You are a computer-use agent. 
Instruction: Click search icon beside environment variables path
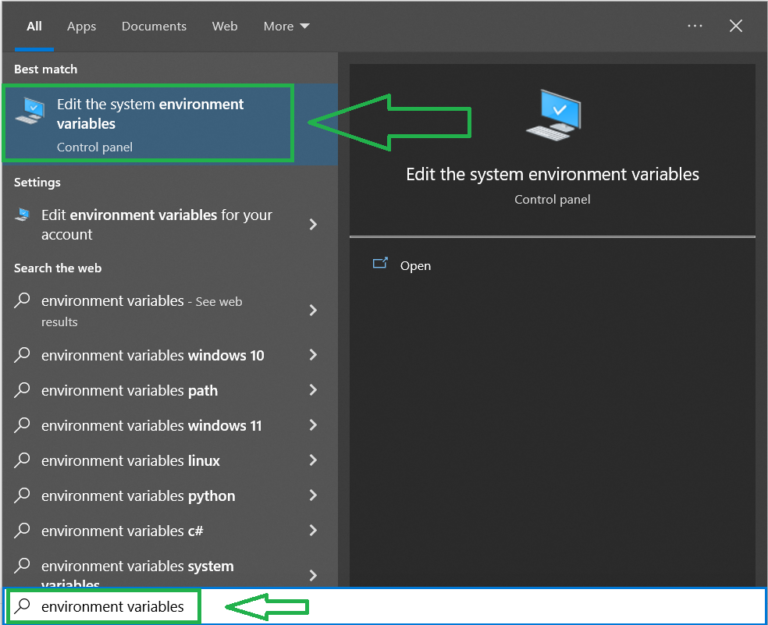coord(22,390)
